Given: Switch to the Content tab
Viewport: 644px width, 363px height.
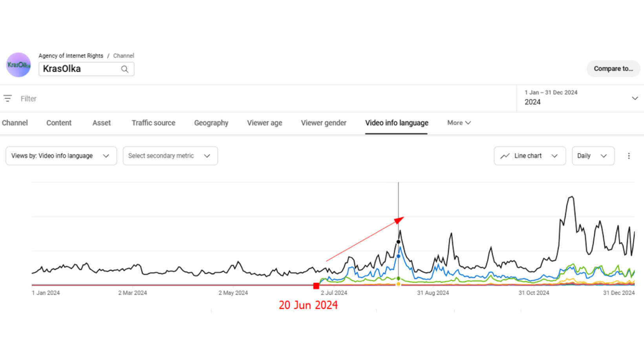Looking at the screenshot, I should (59, 123).
